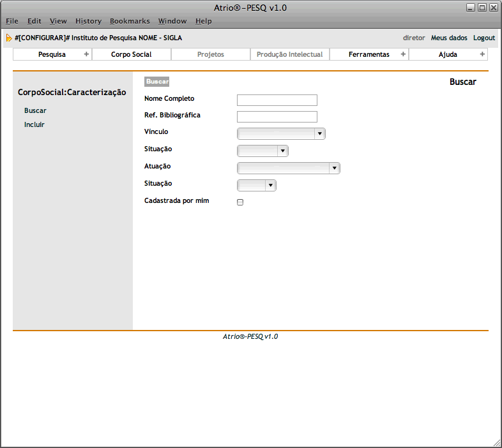
Task: Select the Corpo Social tab
Action: click(132, 54)
